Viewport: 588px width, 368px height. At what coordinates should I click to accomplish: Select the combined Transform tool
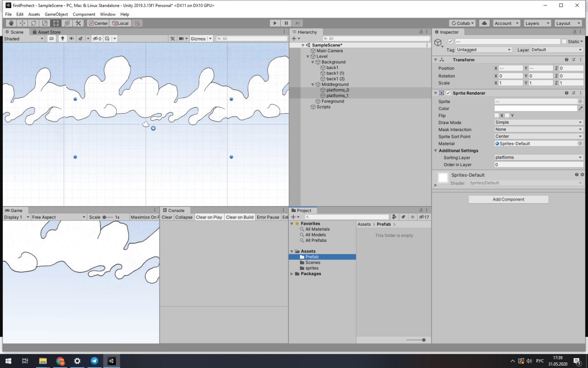pyautogui.click(x=67, y=23)
